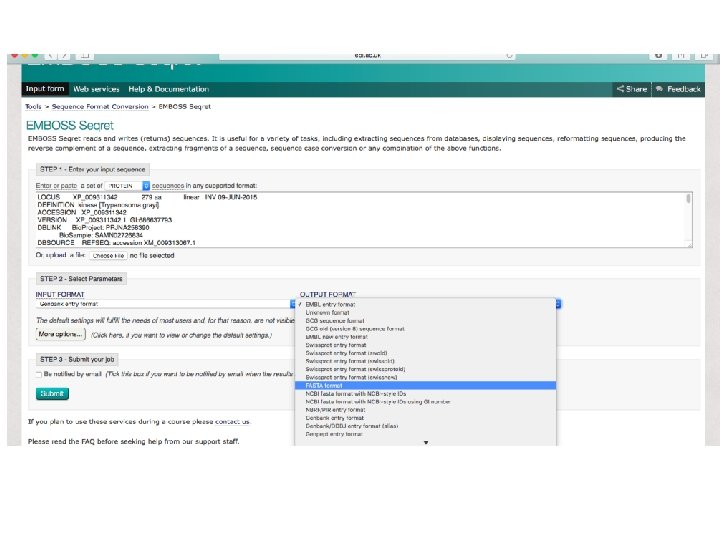Open the FAQ link

point(88,442)
